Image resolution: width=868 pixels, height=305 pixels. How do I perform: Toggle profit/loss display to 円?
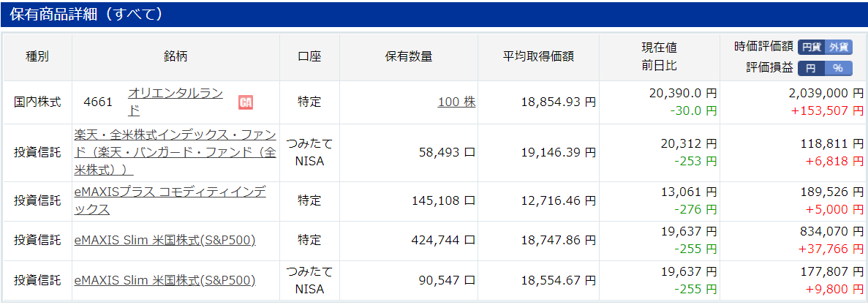click(810, 68)
